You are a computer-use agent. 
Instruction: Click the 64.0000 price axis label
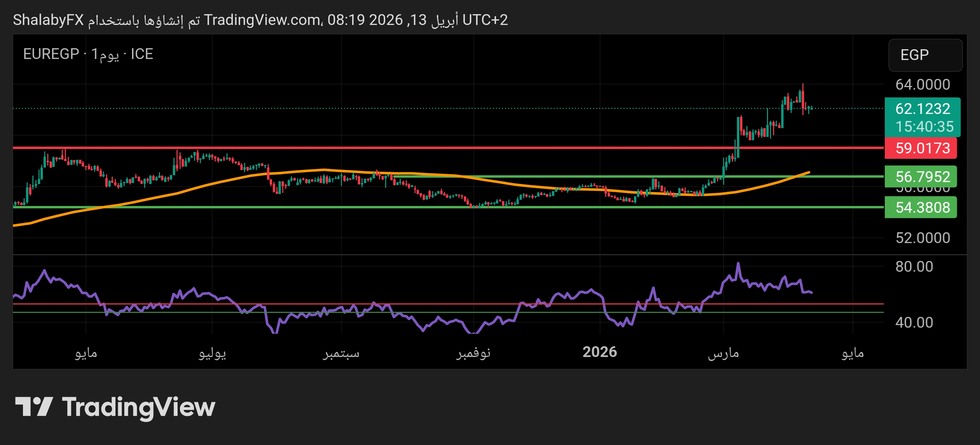(922, 84)
